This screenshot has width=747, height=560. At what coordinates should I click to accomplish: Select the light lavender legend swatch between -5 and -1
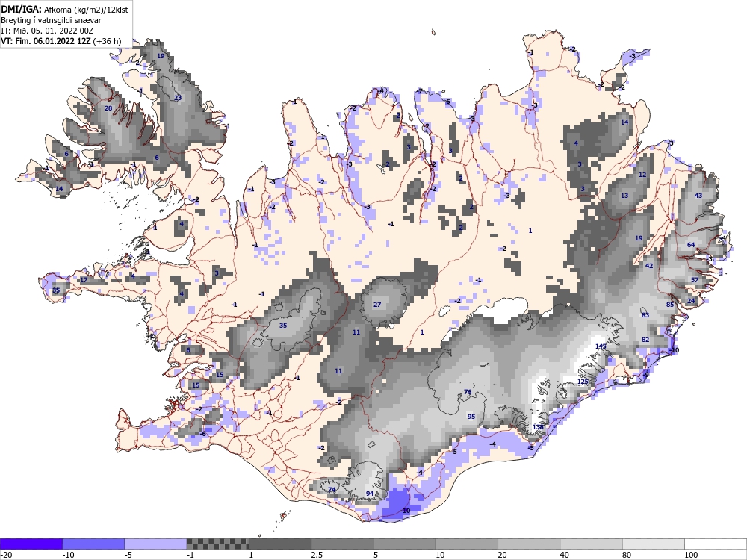point(155,544)
